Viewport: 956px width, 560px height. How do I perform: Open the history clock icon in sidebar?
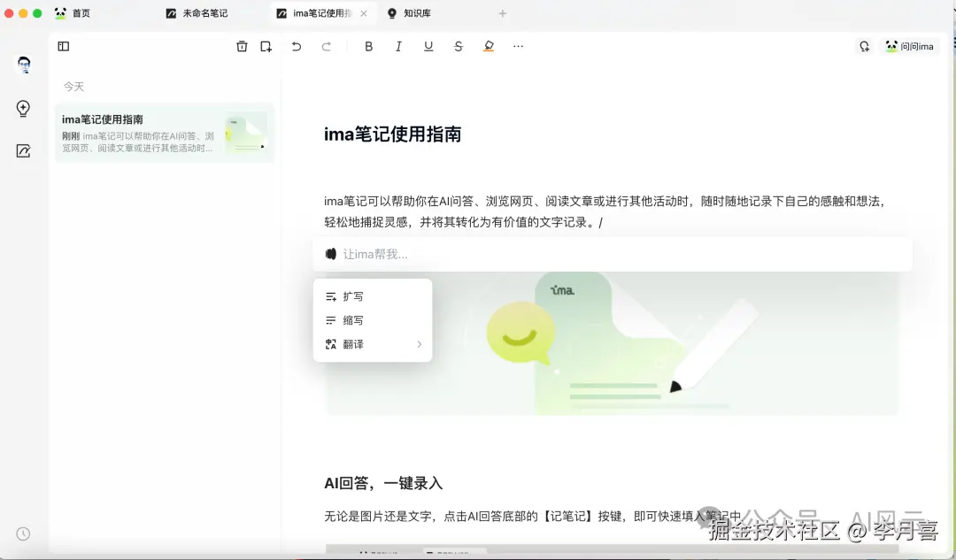[x=22, y=533]
